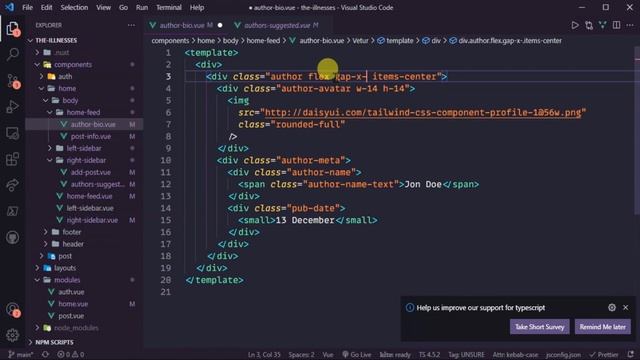Click synchronize changes icon in status bar
This screenshot has width=640, height=360.
[45, 354]
